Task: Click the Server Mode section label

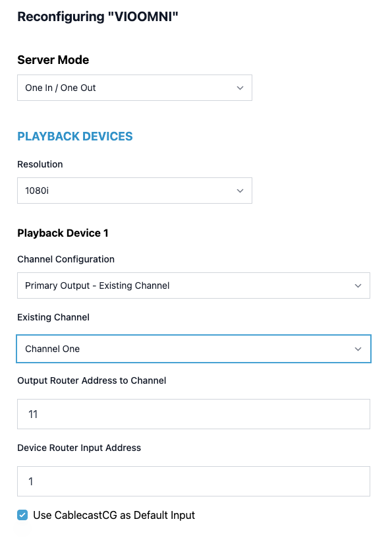Action: 53,60
